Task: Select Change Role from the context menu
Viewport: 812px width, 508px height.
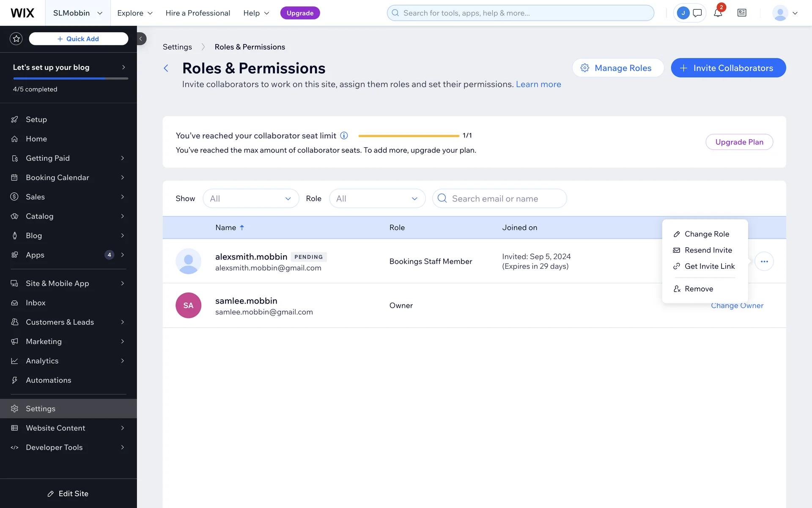Action: point(706,234)
